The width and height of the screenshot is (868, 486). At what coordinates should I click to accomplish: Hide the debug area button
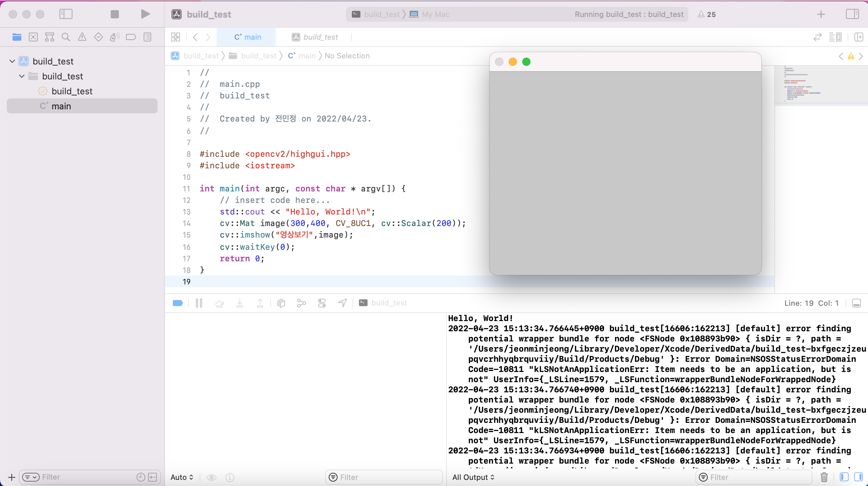click(x=856, y=303)
